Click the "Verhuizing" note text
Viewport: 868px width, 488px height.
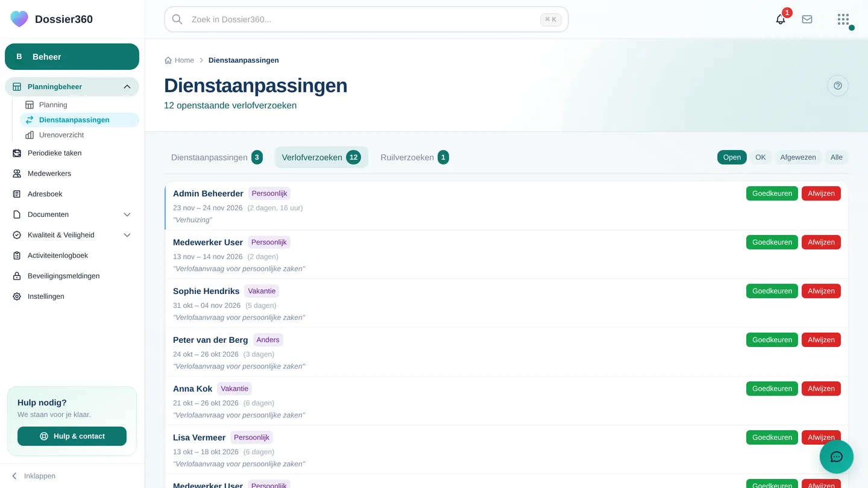click(192, 220)
